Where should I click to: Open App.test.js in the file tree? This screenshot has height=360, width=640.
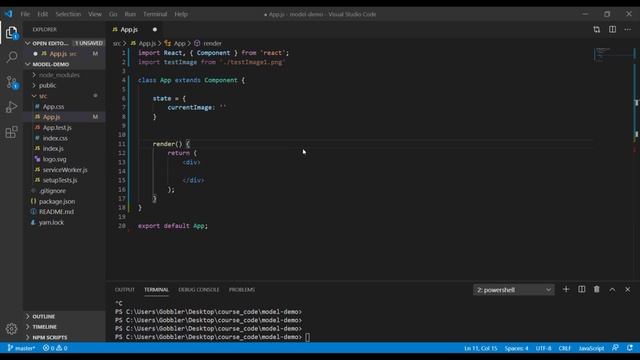click(x=57, y=127)
